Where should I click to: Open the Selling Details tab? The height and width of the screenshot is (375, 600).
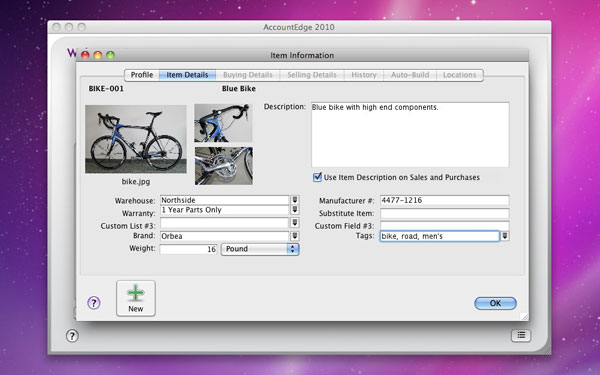pos(312,75)
